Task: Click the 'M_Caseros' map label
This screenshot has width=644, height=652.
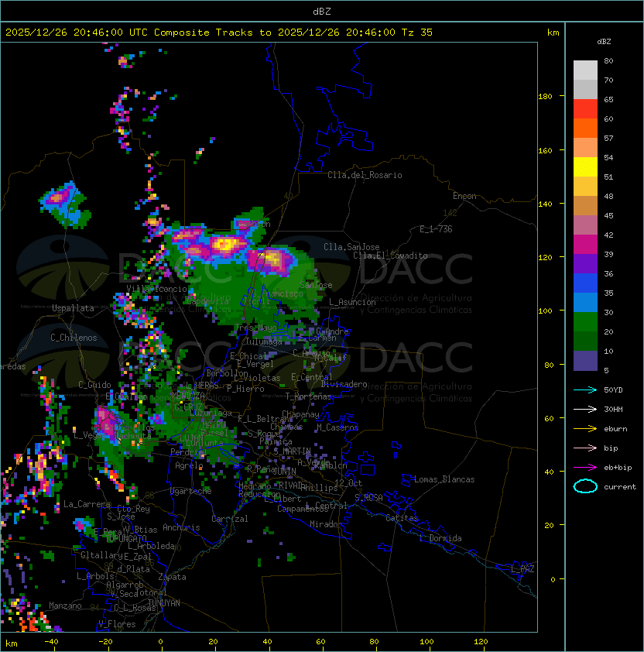Action: pyautogui.click(x=337, y=427)
